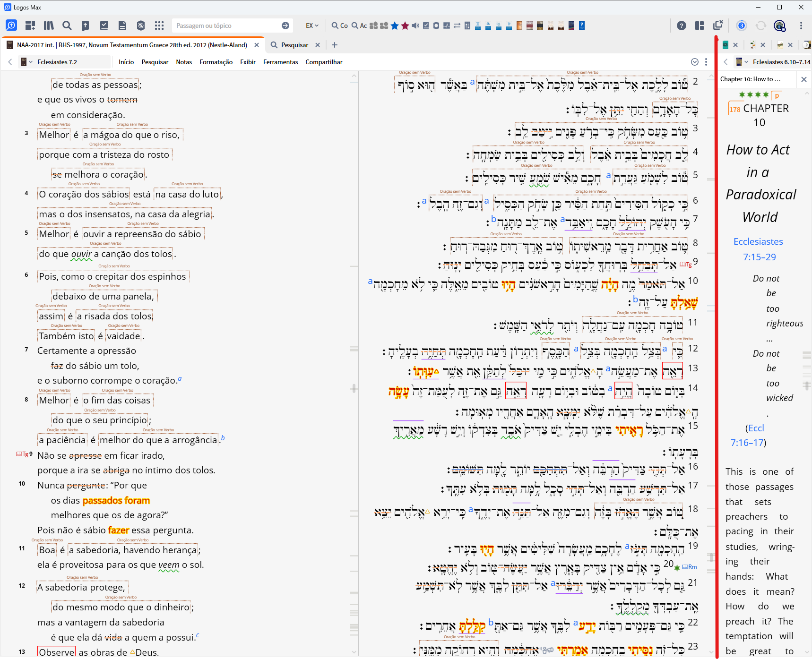Open the Checklist/Reading plans icon
Image resolution: width=812 pixels, height=659 pixels.
tap(104, 26)
